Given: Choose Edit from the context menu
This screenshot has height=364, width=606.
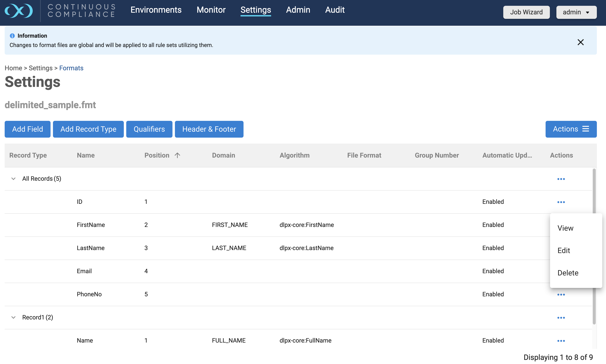Looking at the screenshot, I should [x=563, y=250].
